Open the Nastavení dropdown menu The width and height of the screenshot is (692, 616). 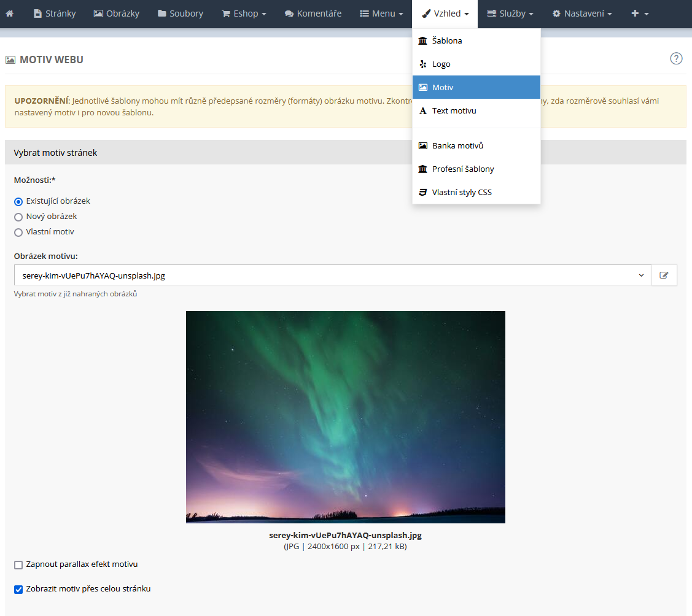click(x=582, y=13)
